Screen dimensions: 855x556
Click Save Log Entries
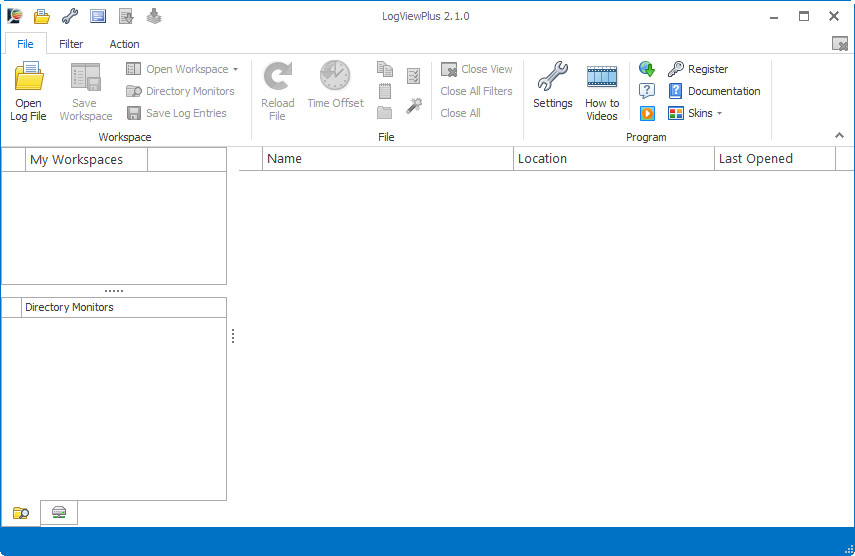pos(177,113)
